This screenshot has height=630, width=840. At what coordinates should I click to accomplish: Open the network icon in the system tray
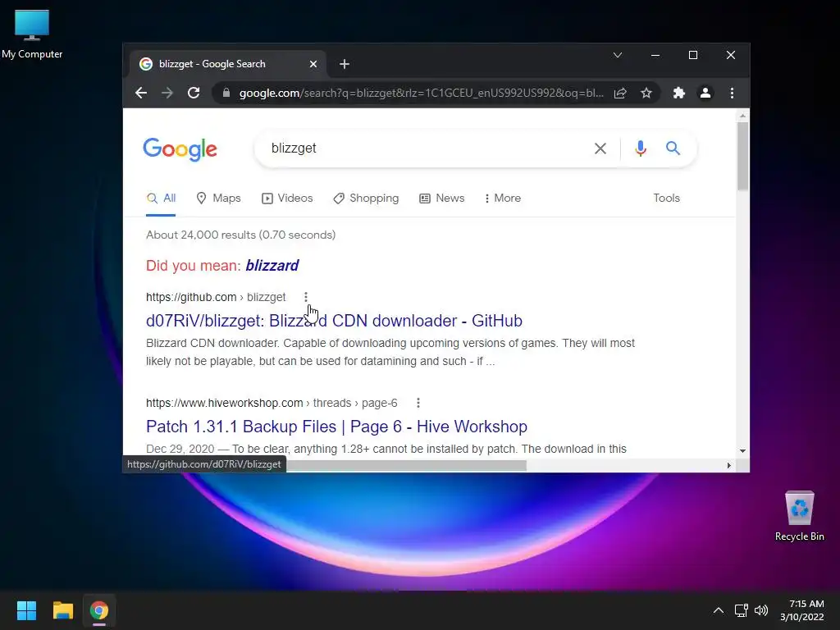click(x=741, y=610)
